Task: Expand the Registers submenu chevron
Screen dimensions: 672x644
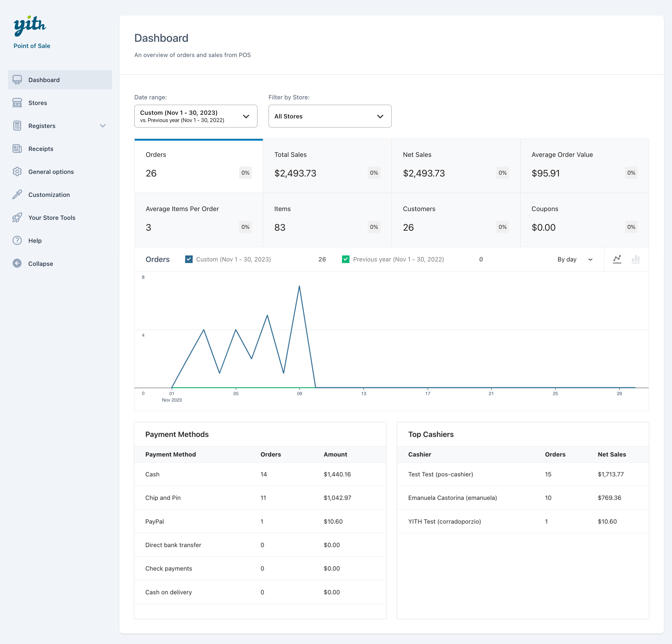Action: pyautogui.click(x=102, y=126)
